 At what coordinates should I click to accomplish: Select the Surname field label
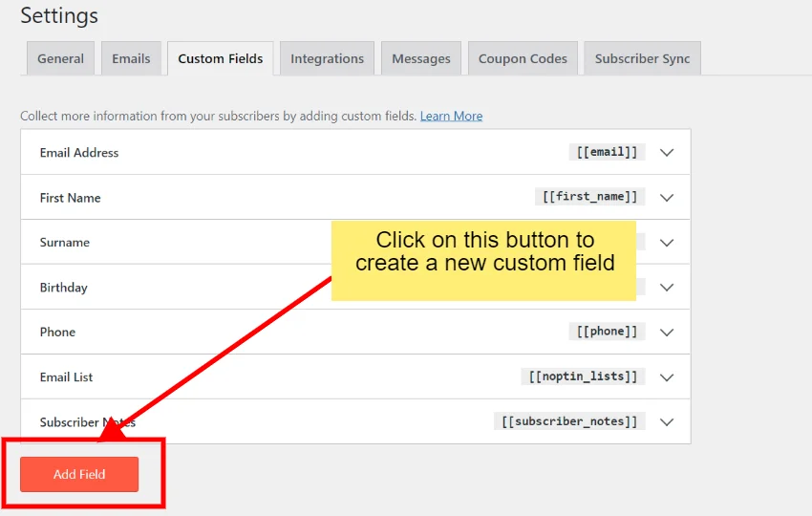[65, 243]
